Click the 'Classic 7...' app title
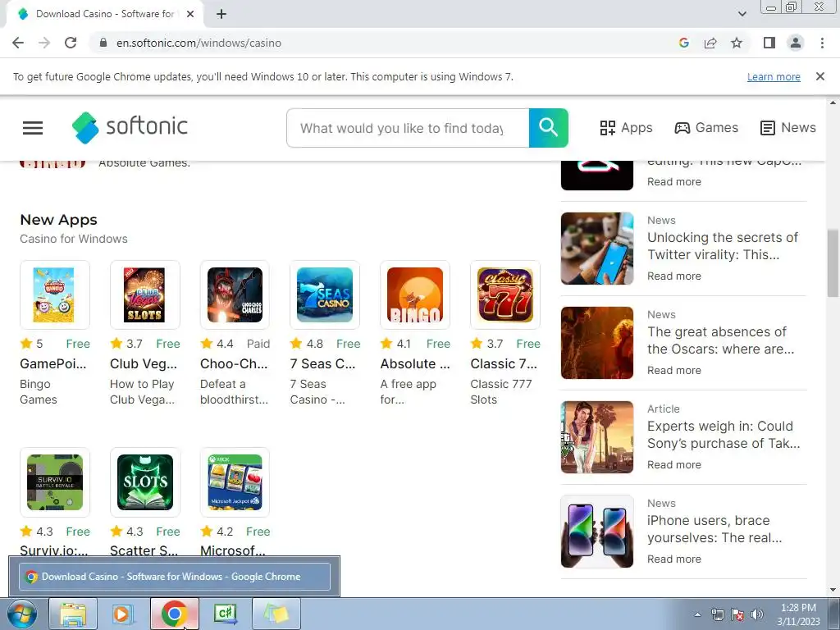This screenshot has width=840, height=630. [x=504, y=363]
